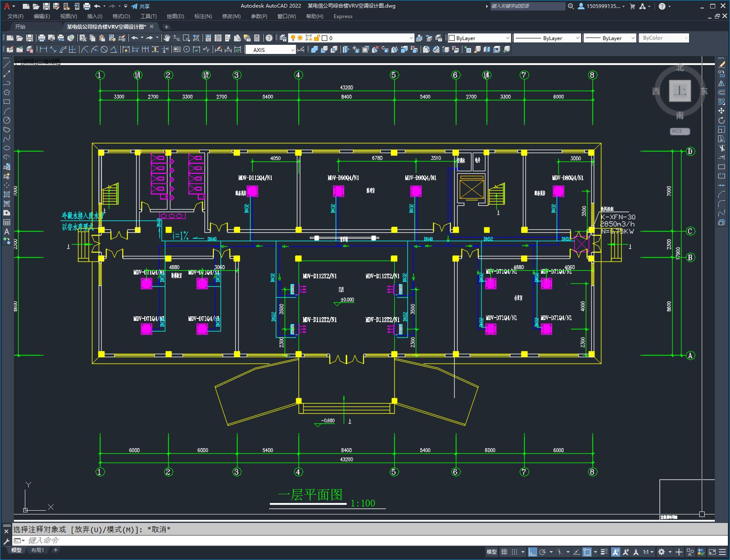Open the Autodesk App Store cart icon
The image size is (730, 560).
(632, 6)
